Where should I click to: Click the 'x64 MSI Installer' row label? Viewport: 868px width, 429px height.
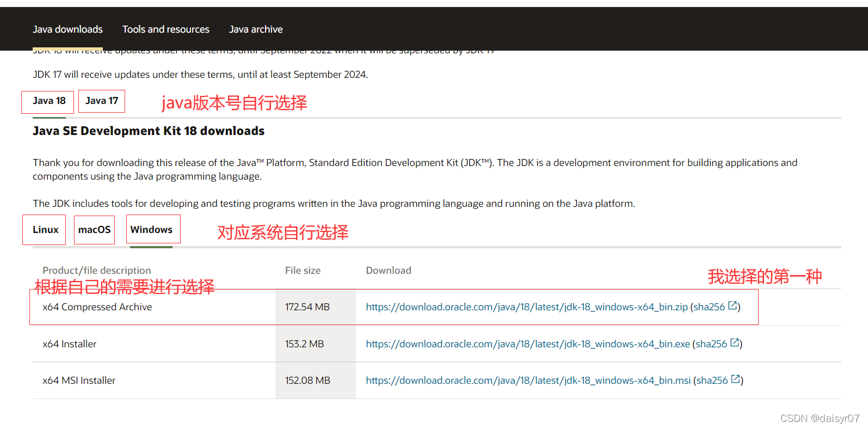79,381
